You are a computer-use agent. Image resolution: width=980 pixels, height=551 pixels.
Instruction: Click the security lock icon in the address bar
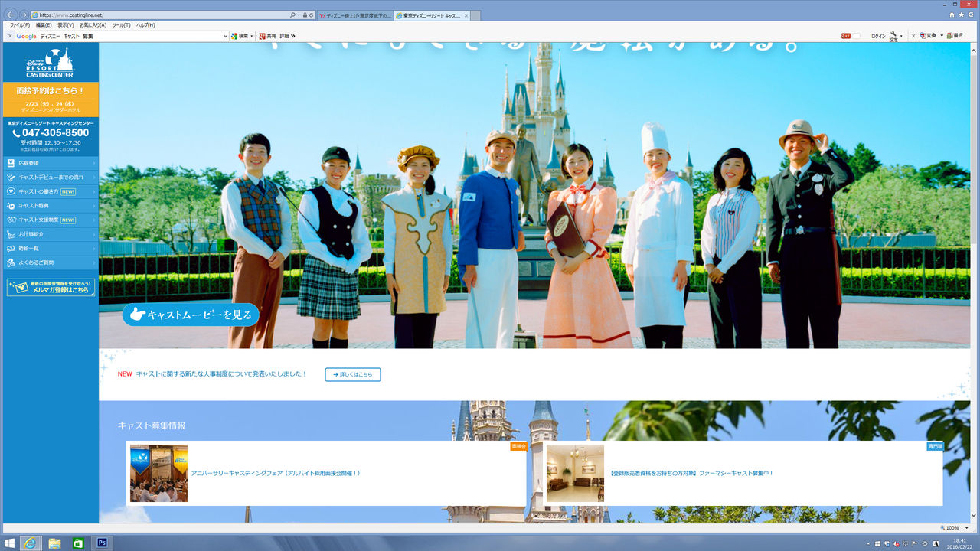click(305, 15)
